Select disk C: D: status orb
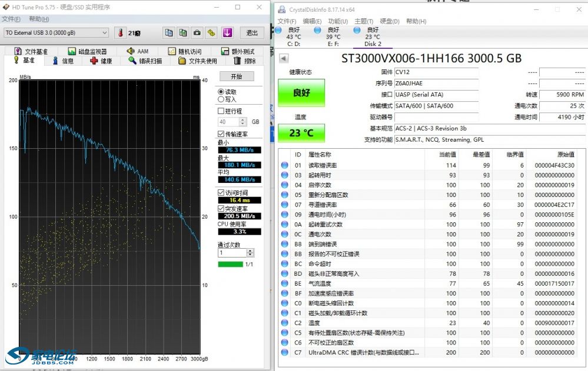The image size is (588, 371). pyautogui.click(x=278, y=30)
